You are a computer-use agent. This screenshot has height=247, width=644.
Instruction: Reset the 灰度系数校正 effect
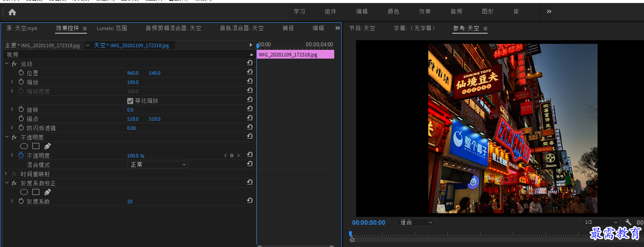[250, 182]
